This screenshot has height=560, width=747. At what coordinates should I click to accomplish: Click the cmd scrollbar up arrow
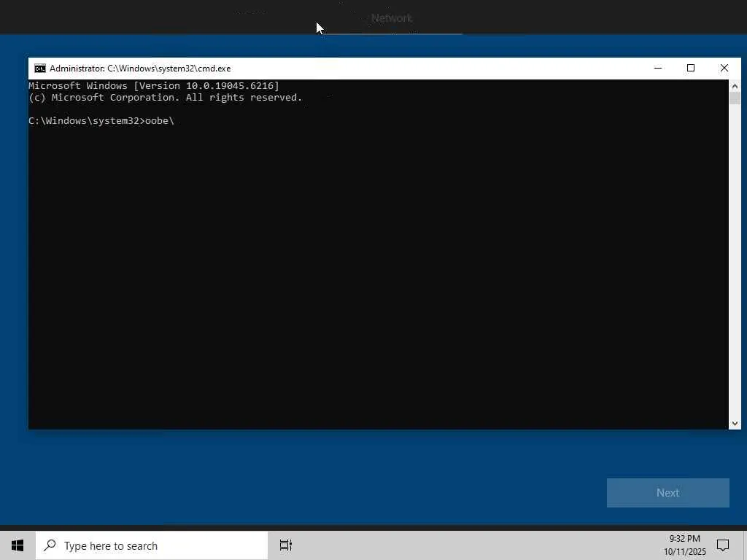pyautogui.click(x=735, y=86)
